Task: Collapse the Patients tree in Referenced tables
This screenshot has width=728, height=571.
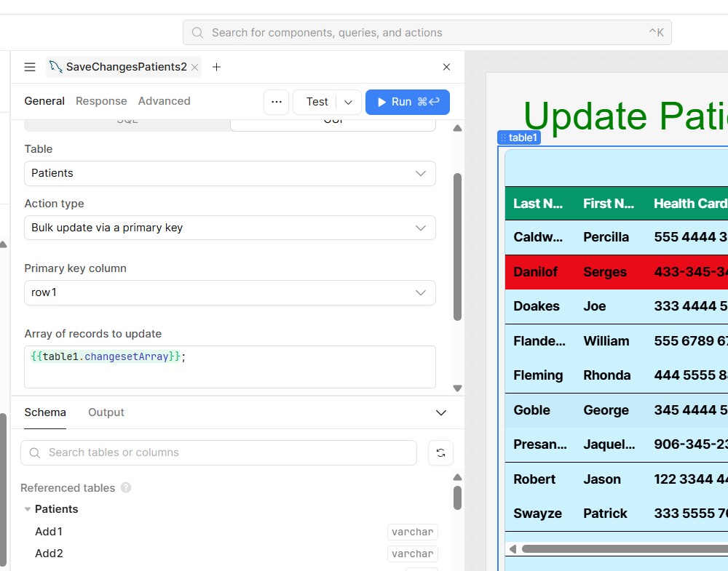Action: coord(28,509)
